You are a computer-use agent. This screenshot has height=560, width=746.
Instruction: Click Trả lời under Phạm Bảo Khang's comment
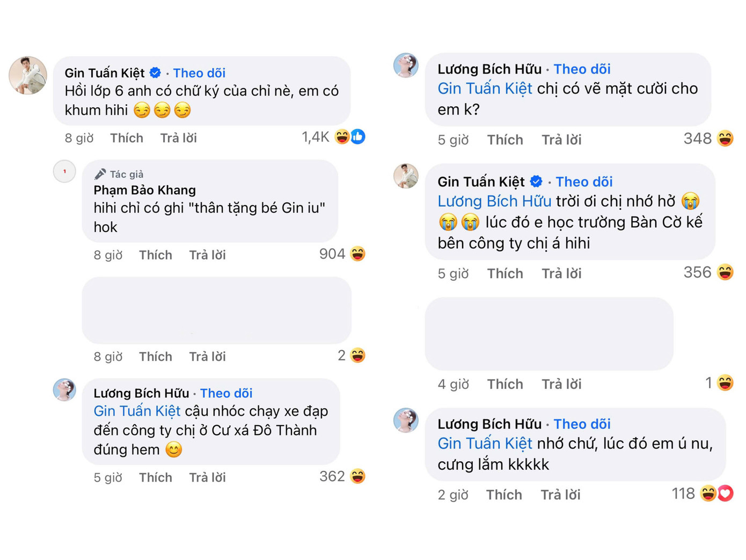(207, 255)
